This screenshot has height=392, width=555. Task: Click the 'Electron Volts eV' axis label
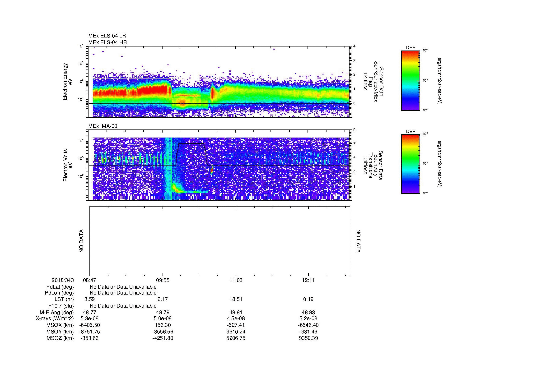pos(67,165)
